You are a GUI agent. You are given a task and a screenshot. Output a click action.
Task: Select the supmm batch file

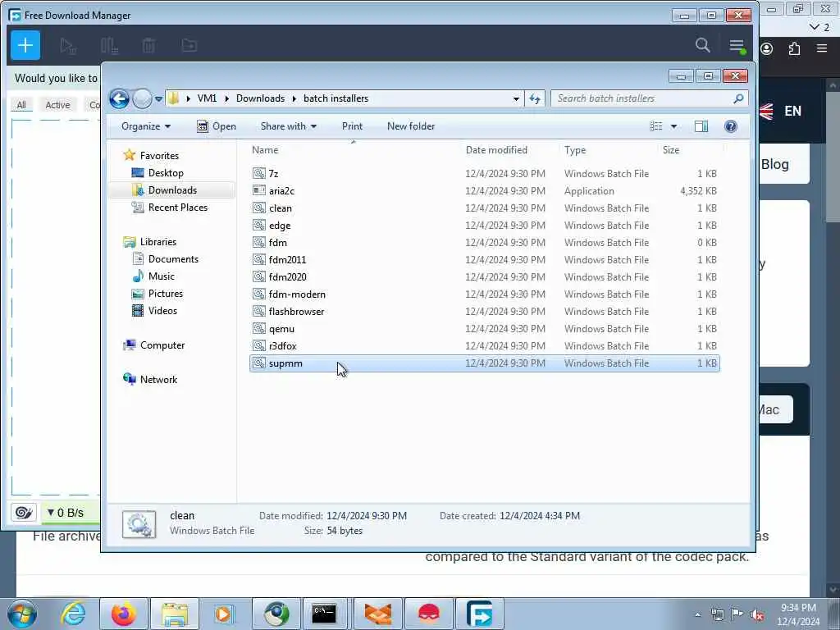pyautogui.click(x=485, y=363)
